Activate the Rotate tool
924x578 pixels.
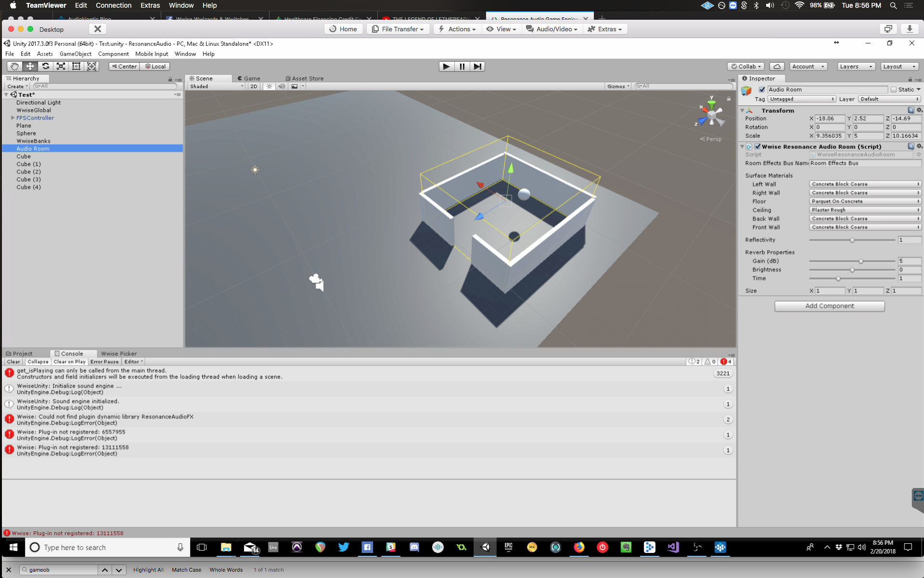46,66
